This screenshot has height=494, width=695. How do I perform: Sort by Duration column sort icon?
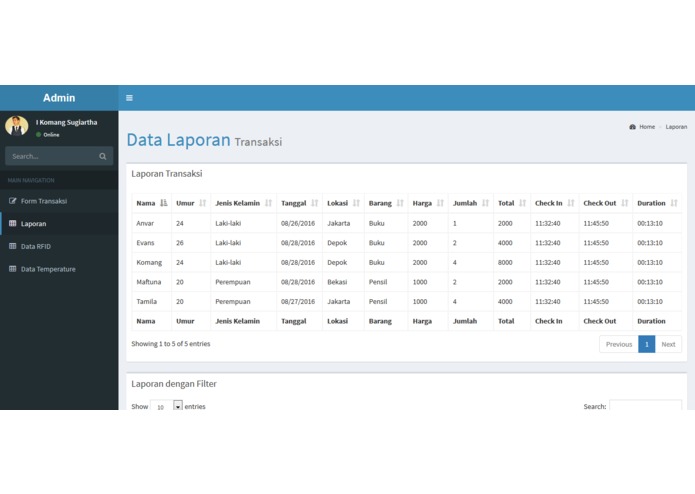[674, 203]
